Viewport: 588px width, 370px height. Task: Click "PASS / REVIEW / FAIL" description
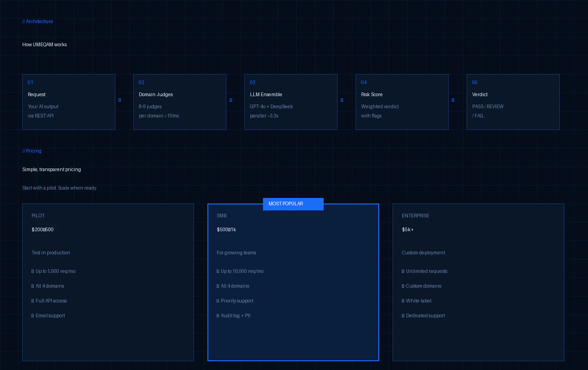[488, 111]
